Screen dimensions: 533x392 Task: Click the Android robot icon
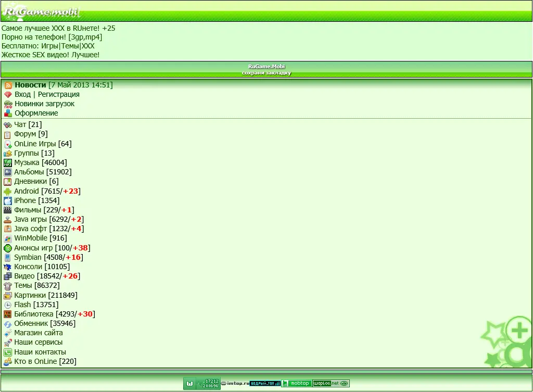pyautogui.click(x=7, y=192)
